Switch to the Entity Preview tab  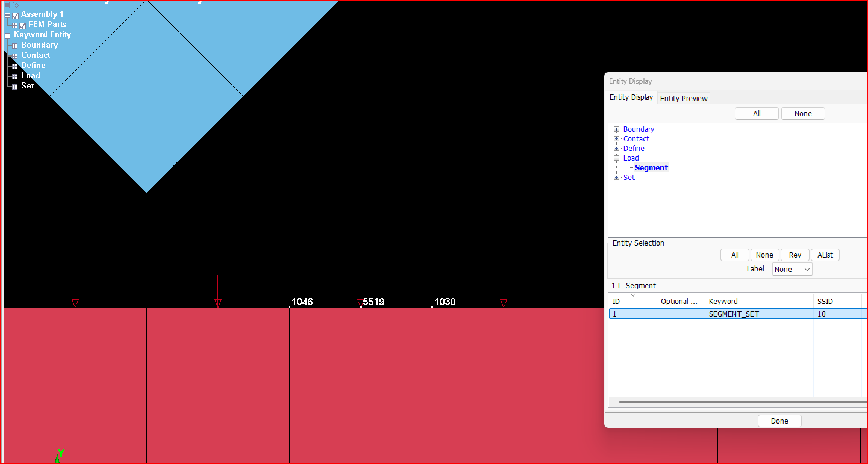pos(684,98)
